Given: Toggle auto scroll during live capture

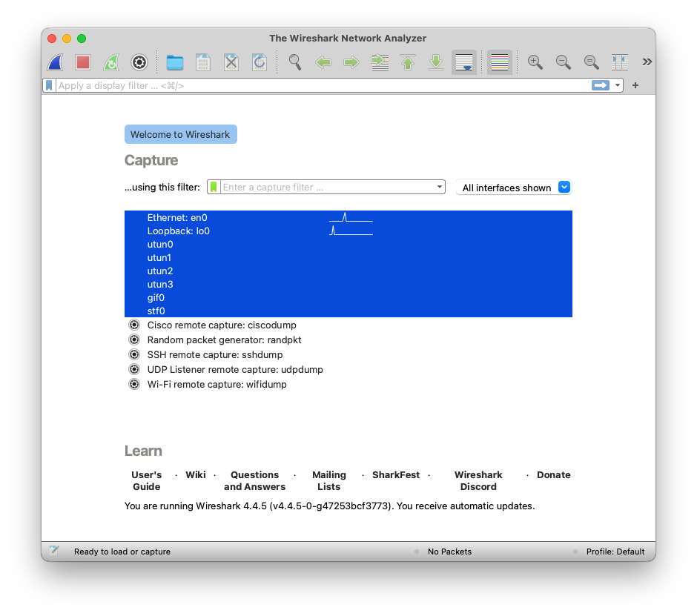Looking at the screenshot, I should tap(464, 62).
